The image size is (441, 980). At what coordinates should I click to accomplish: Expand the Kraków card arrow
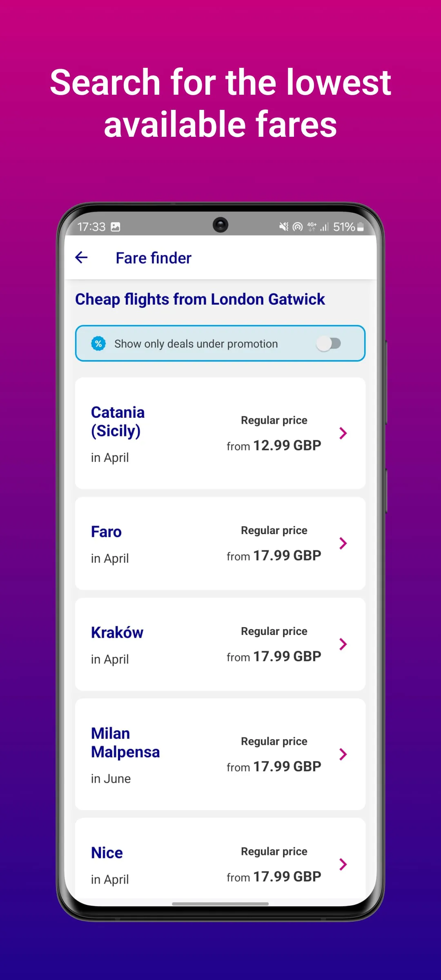[343, 644]
